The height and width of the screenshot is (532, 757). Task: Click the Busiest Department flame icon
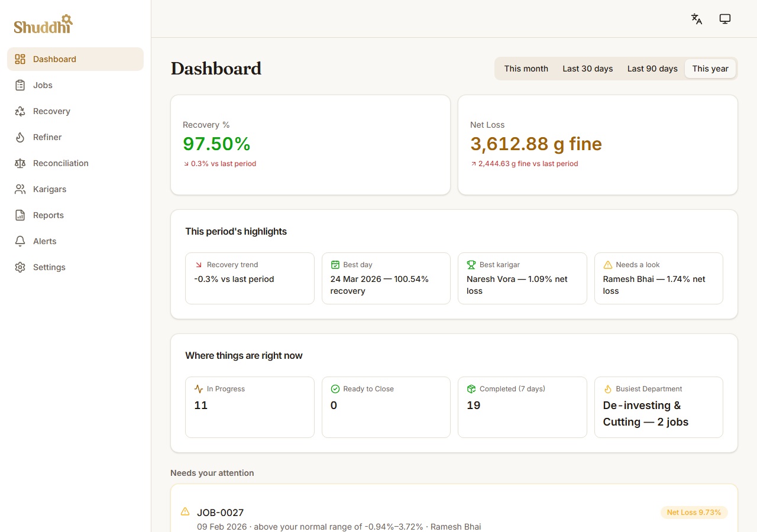pos(607,389)
